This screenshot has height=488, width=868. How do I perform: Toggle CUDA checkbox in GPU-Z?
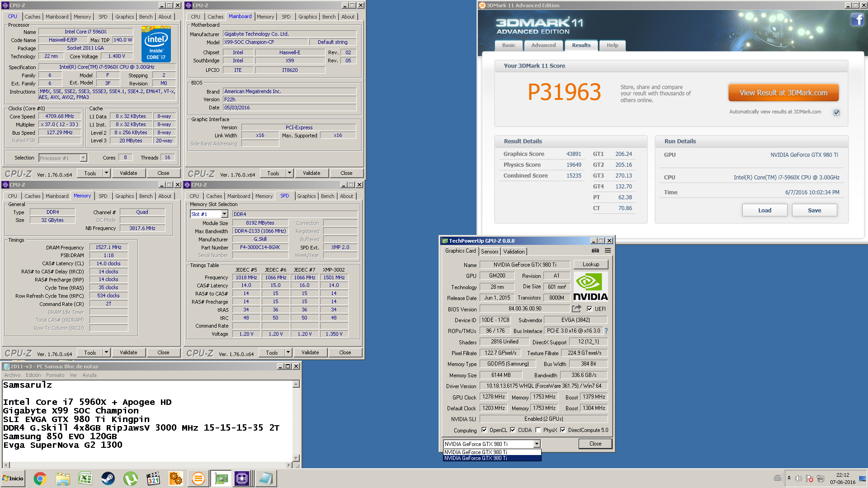(513, 430)
